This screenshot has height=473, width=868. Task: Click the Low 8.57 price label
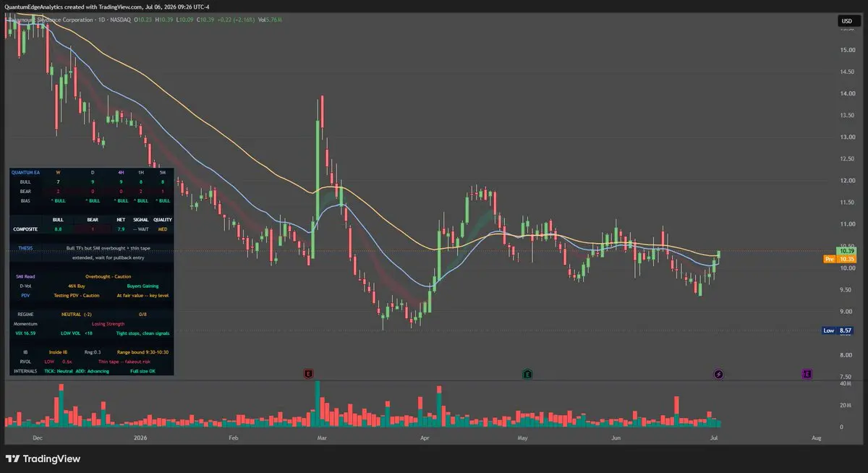(838, 331)
